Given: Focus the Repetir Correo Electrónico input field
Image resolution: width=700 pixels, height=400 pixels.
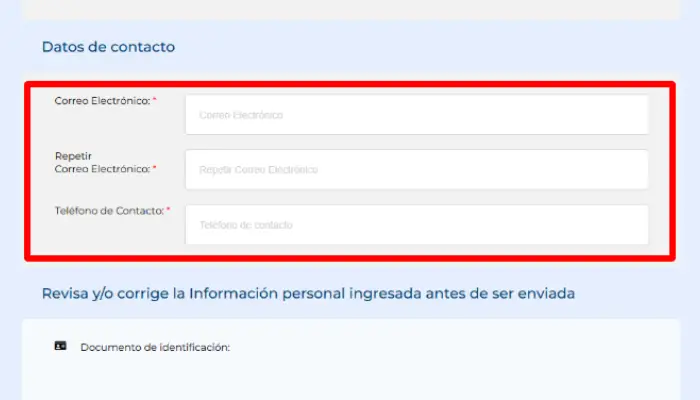Looking at the screenshot, I should point(417,170).
